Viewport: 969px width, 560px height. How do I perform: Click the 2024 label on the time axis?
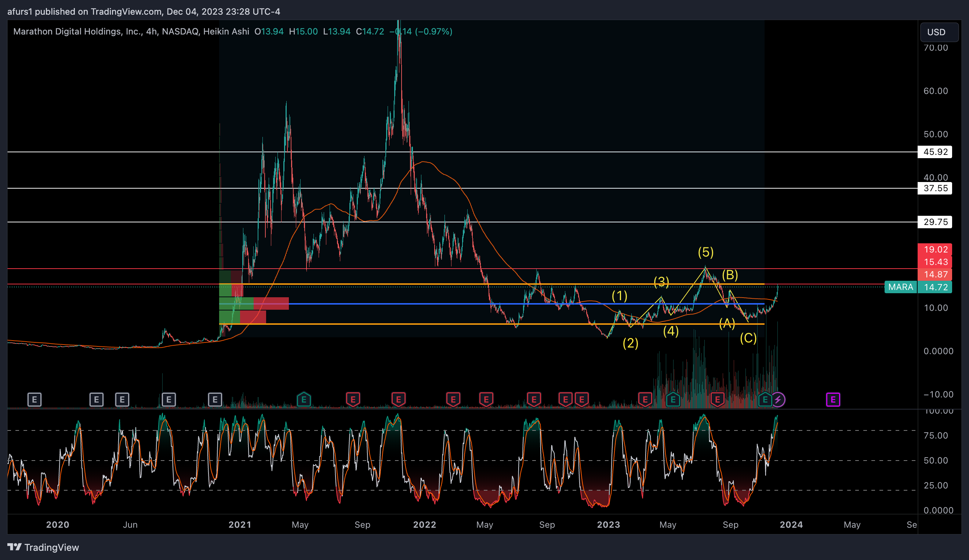[x=791, y=525]
